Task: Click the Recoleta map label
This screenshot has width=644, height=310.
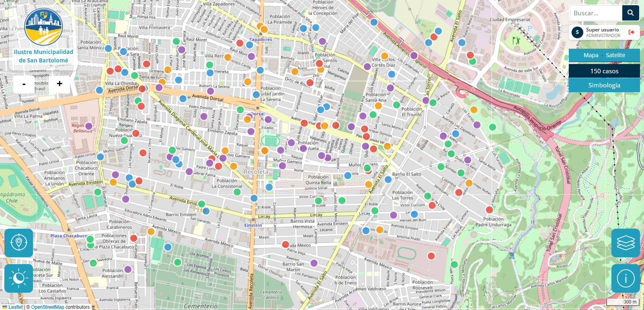Action: (x=256, y=172)
